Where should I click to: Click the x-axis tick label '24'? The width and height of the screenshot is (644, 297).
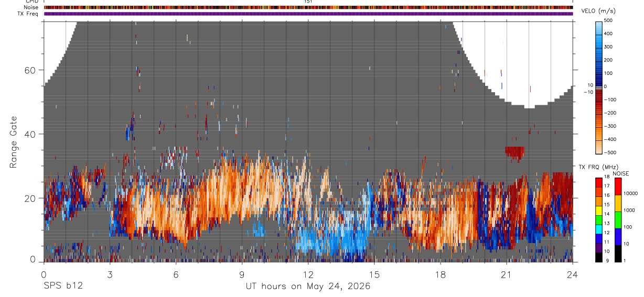(x=572, y=274)
